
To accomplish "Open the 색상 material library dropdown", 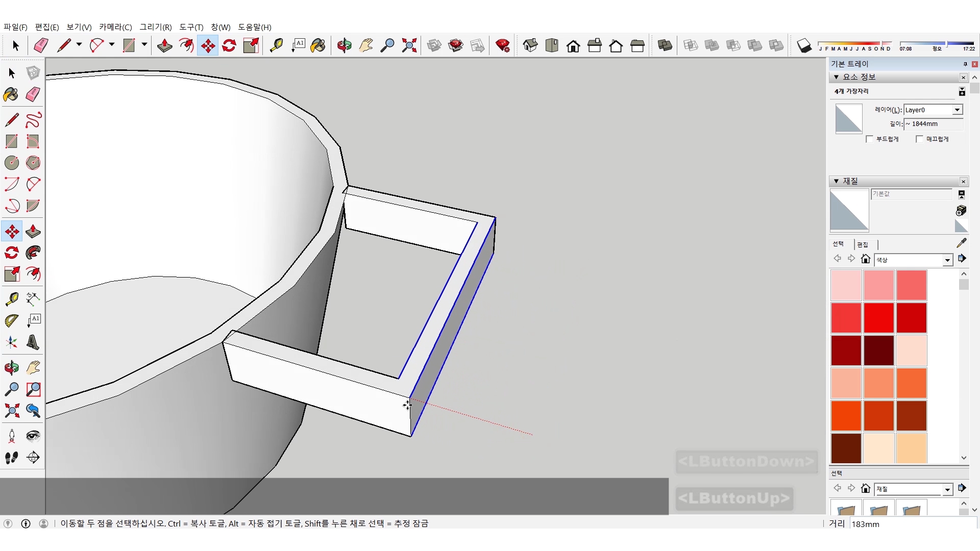I will point(947,260).
